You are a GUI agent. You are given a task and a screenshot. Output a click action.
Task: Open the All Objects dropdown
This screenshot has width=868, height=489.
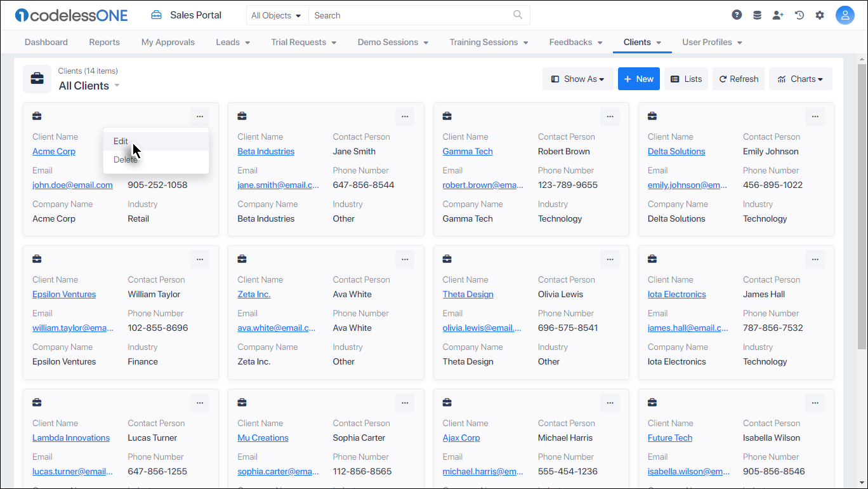pos(277,15)
